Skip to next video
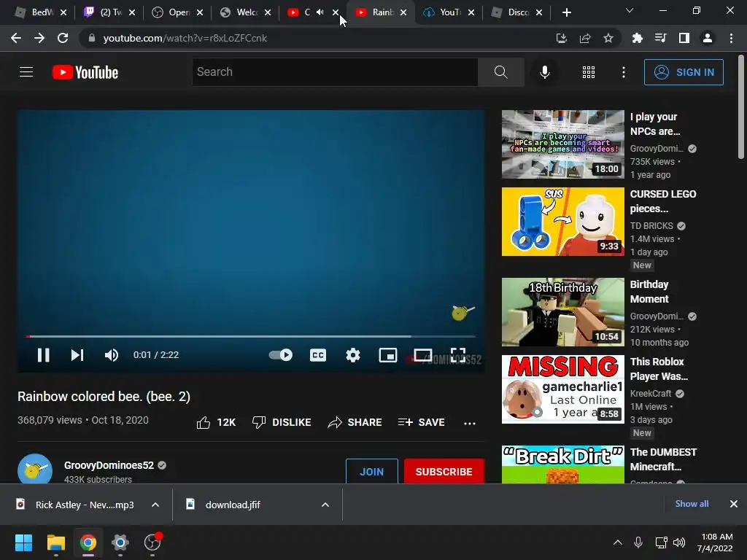747x560 pixels. pos(77,355)
